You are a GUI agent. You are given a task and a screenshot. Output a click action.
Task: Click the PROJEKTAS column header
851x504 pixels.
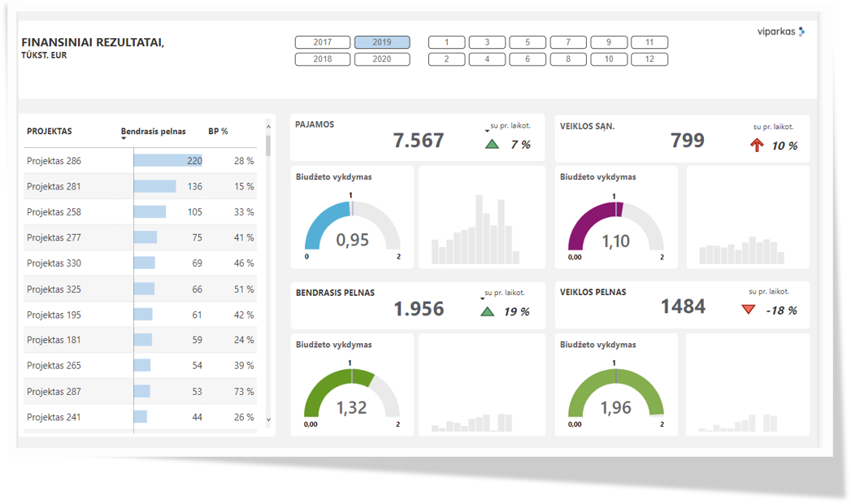click(50, 131)
